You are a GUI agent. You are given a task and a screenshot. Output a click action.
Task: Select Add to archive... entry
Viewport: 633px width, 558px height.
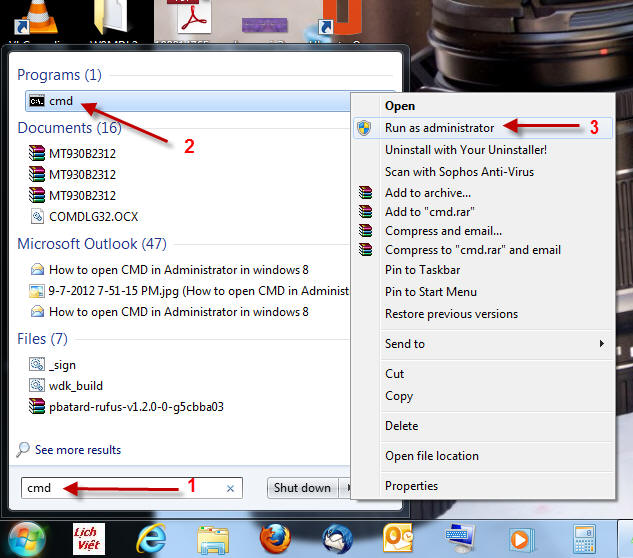point(428,193)
